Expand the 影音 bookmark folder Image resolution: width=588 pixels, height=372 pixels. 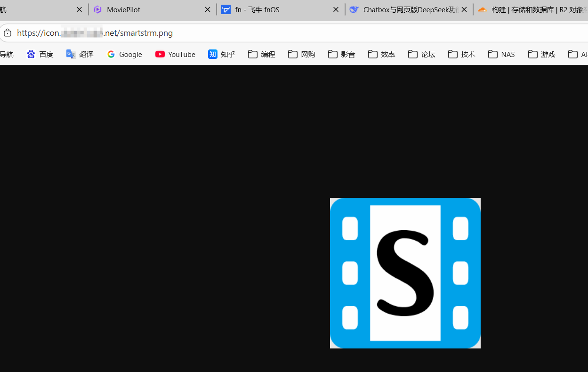[342, 54]
